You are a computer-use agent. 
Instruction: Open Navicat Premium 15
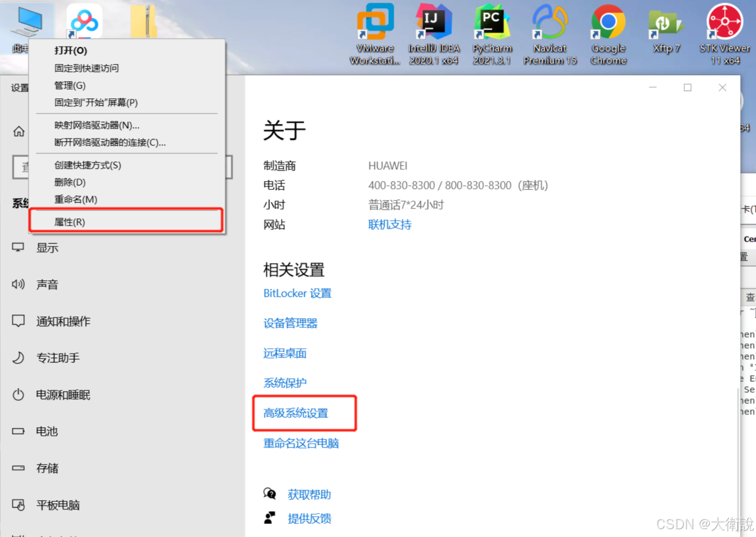(x=549, y=22)
